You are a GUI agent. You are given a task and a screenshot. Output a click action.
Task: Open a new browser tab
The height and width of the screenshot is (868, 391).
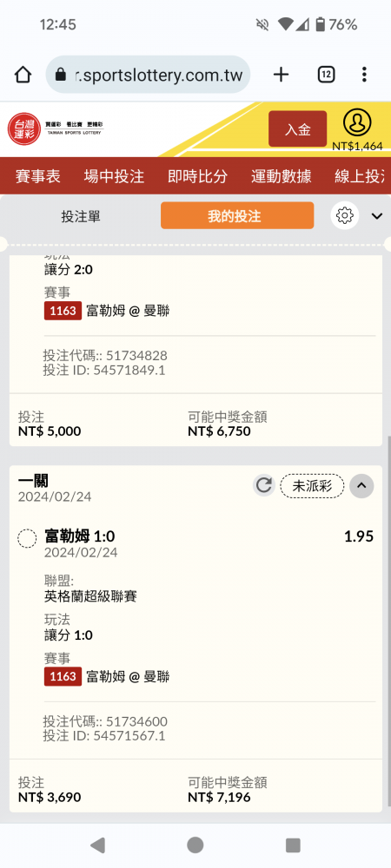(x=282, y=74)
